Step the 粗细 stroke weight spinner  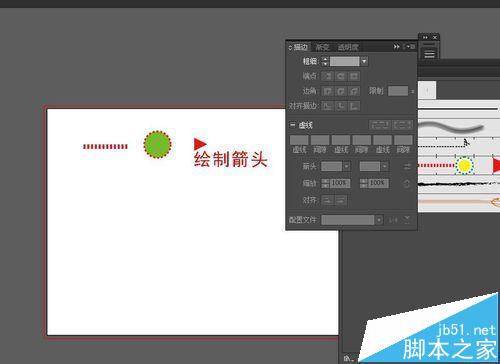325,61
